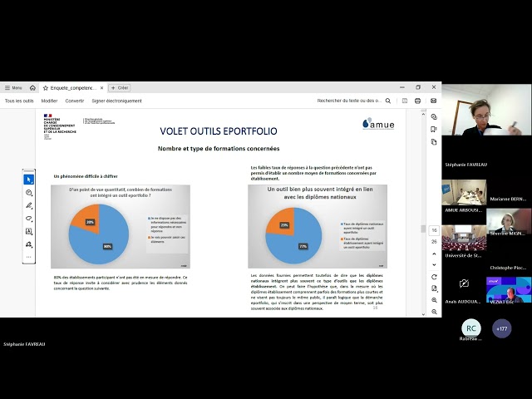Open the page thumbnails panel icon
Screen dimensions: 532x399
pyautogui.click(x=434, y=142)
